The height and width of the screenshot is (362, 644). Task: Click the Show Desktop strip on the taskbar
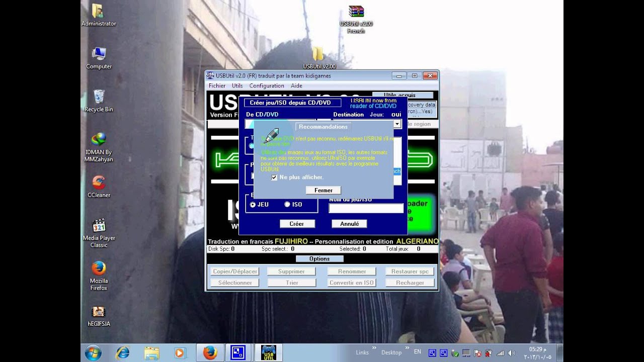click(560, 353)
